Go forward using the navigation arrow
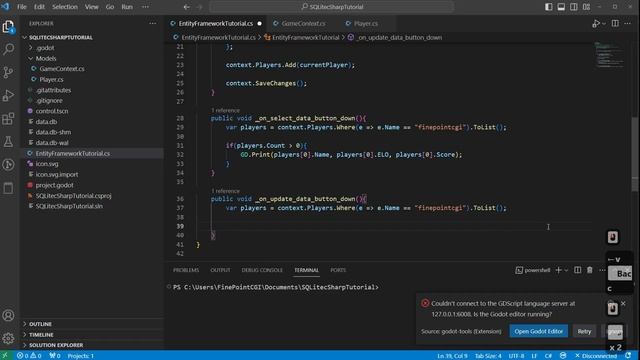This screenshot has height=360, width=640. pos(199,7)
